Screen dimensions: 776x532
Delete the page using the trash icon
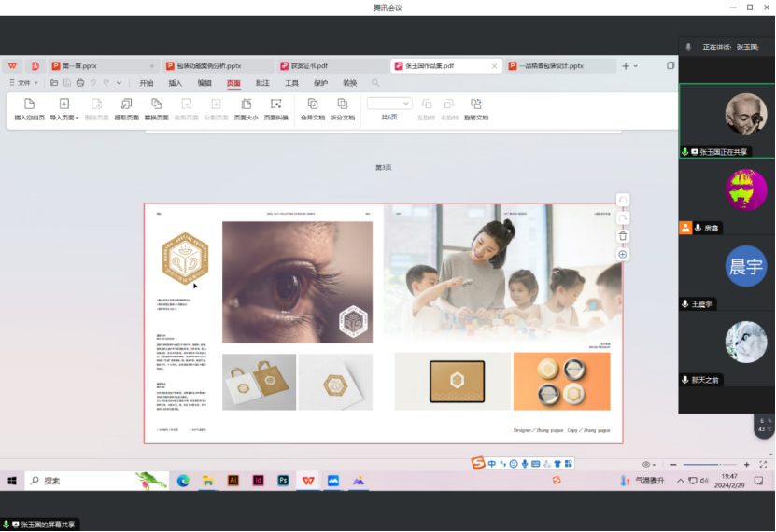[x=623, y=236]
